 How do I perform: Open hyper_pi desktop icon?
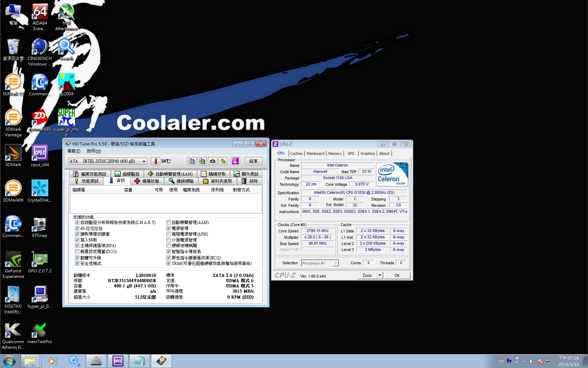point(40,297)
